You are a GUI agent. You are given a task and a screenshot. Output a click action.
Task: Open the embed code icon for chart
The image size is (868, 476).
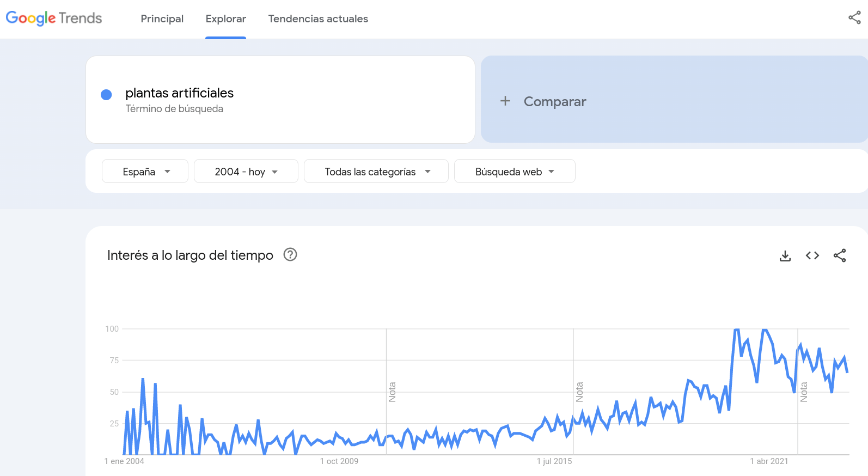click(x=812, y=255)
